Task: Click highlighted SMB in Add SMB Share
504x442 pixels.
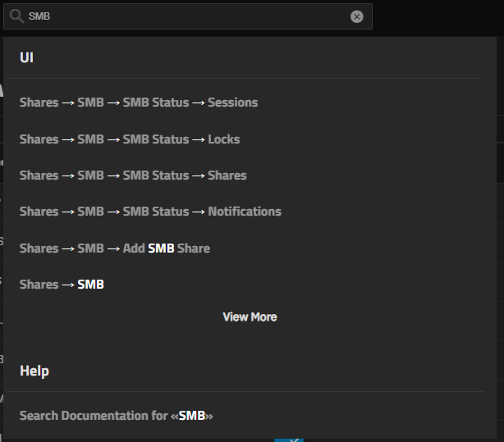Action: click(x=161, y=248)
